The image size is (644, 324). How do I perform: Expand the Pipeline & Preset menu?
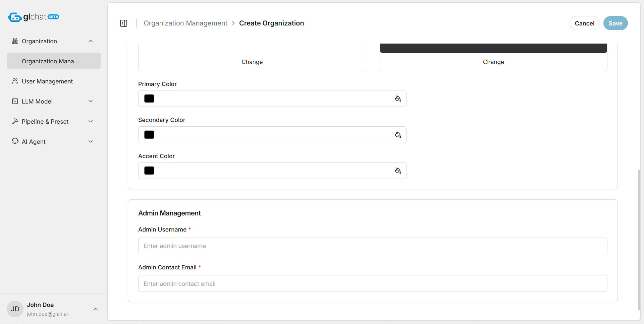(x=91, y=121)
